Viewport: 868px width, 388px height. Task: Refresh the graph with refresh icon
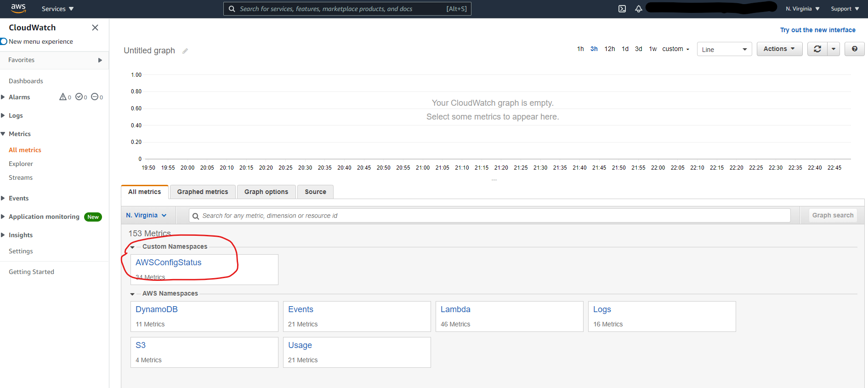coord(817,49)
